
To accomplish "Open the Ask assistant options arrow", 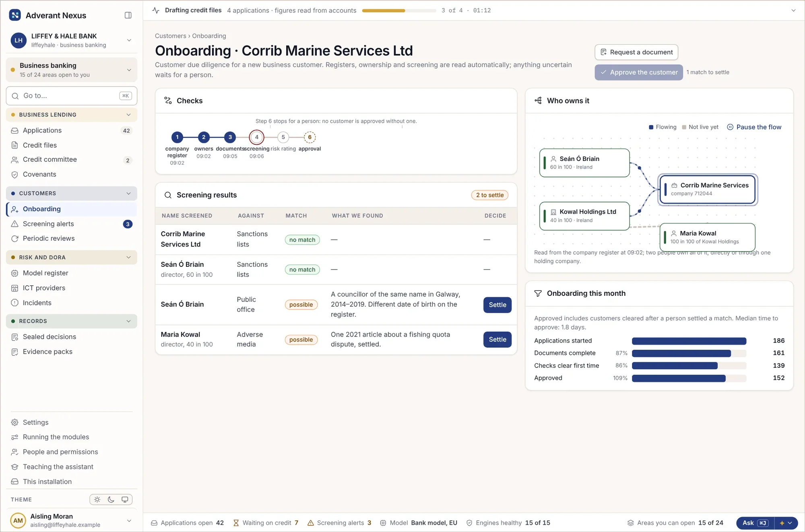I will (x=786, y=523).
